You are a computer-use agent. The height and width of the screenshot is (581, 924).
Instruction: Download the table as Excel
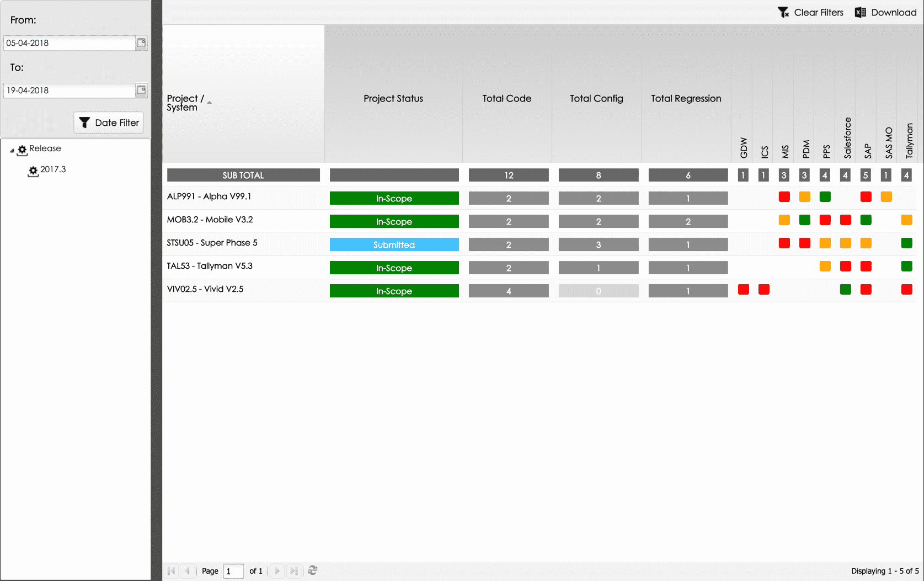point(885,12)
